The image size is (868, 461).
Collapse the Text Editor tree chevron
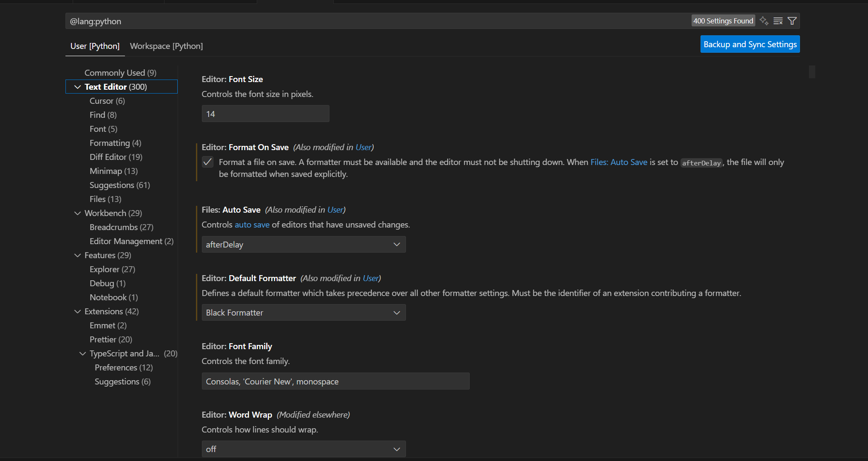(x=77, y=87)
